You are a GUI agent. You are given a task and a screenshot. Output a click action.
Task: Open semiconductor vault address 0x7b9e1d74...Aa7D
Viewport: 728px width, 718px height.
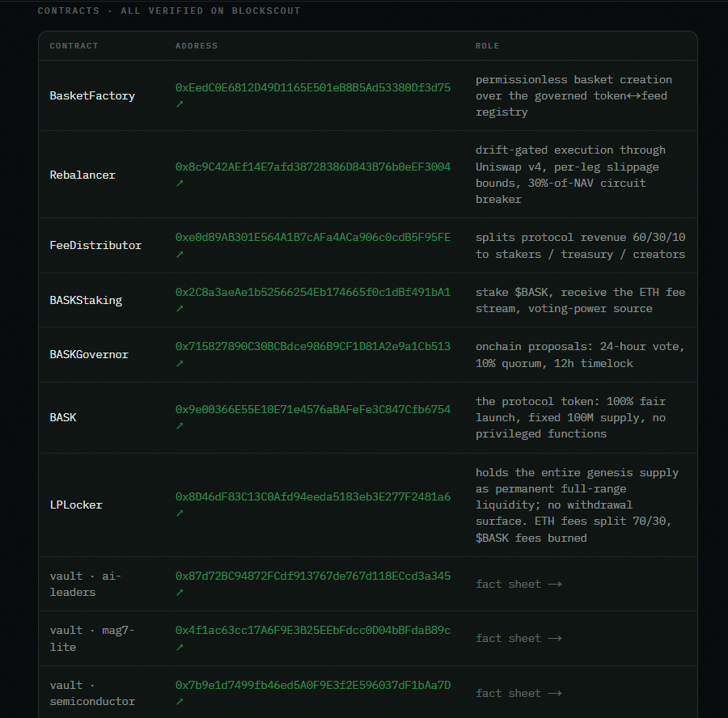coord(313,685)
